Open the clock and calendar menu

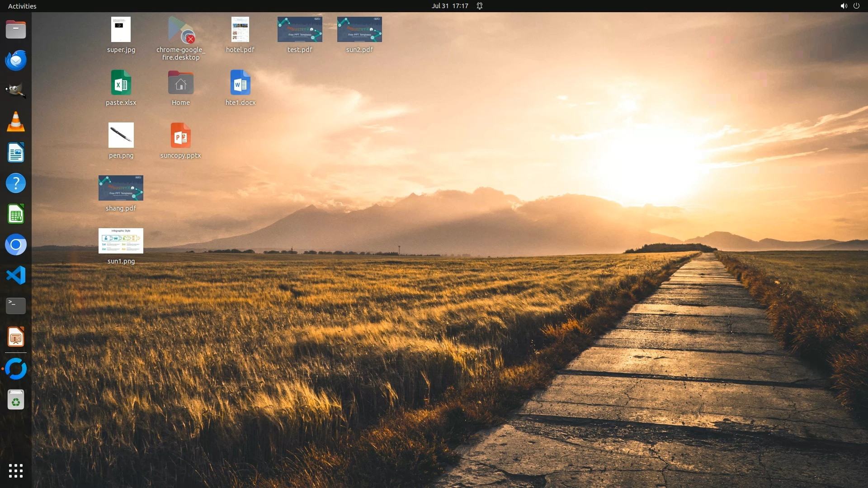coord(449,6)
